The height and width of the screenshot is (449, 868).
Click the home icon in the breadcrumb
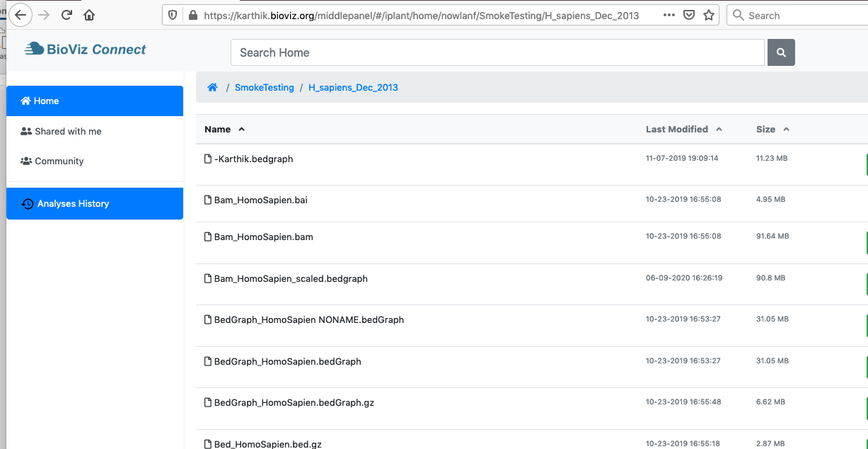click(x=212, y=88)
